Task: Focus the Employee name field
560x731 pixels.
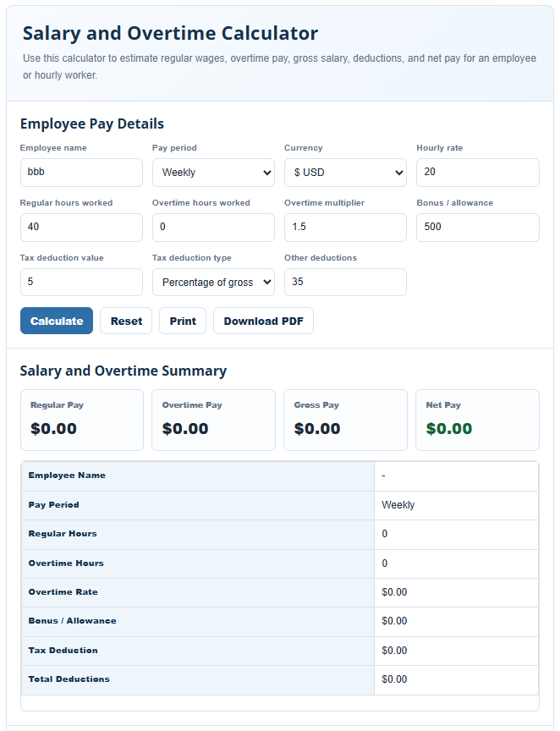Action: click(81, 173)
